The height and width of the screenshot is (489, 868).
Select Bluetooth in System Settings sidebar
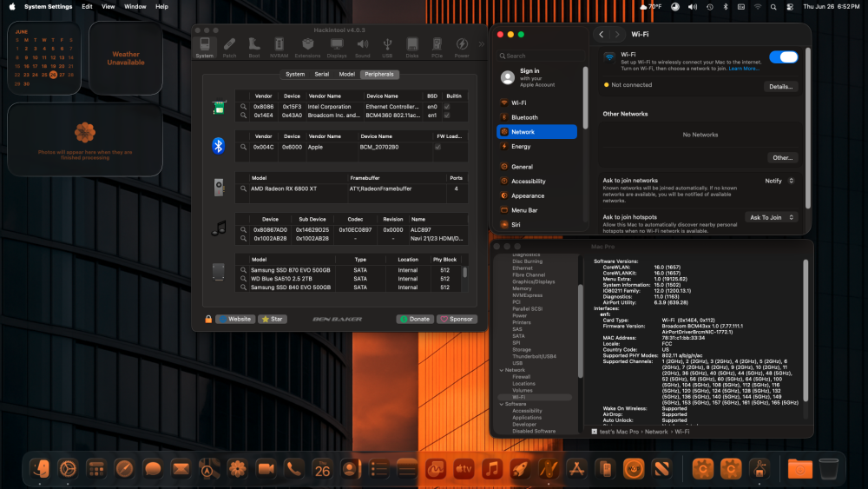click(537, 117)
